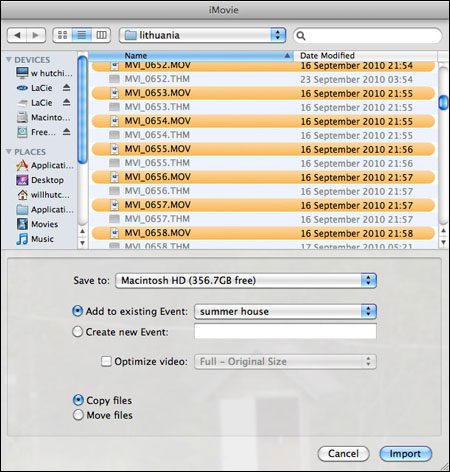The image size is (450, 472).
Task: Select Add to existing Event option
Action: tap(77, 311)
